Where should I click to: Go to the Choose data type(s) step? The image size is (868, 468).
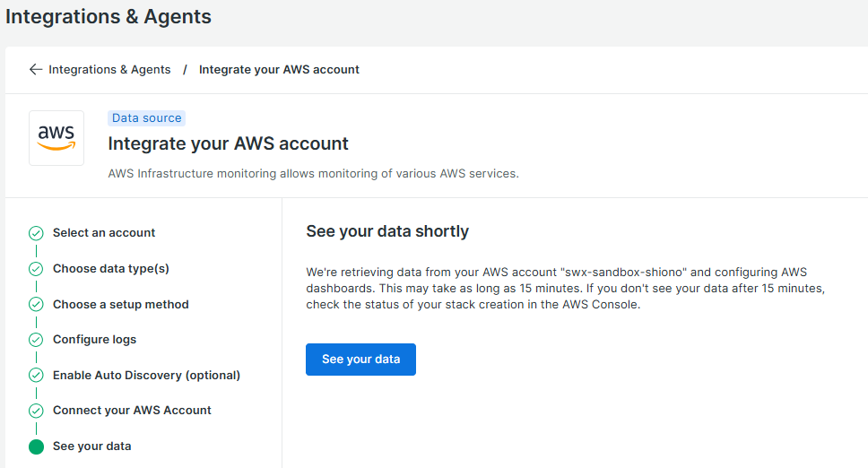click(111, 269)
